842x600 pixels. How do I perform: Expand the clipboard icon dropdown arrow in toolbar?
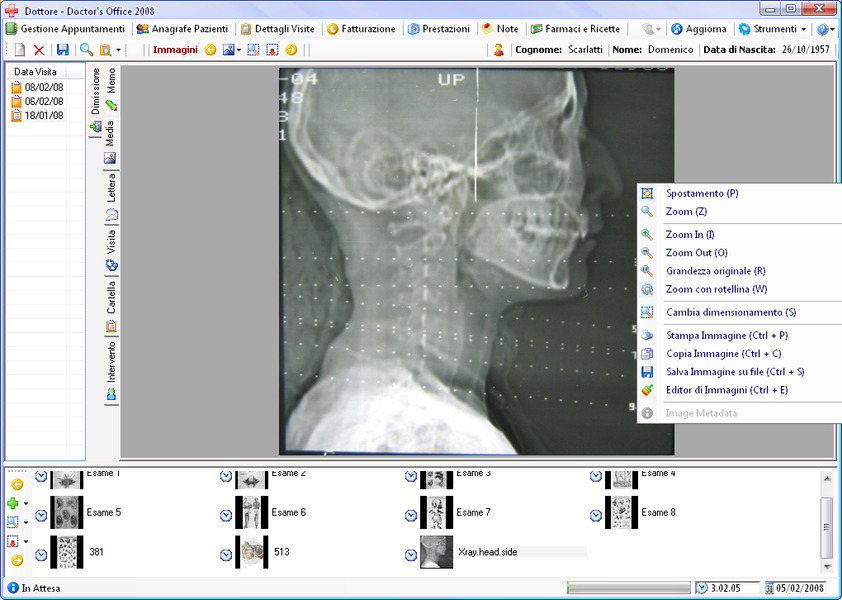[x=118, y=50]
